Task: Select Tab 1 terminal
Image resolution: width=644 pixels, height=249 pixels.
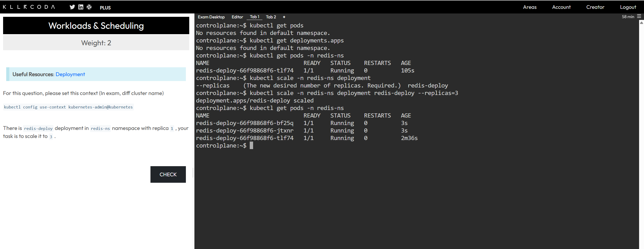Action: (254, 17)
